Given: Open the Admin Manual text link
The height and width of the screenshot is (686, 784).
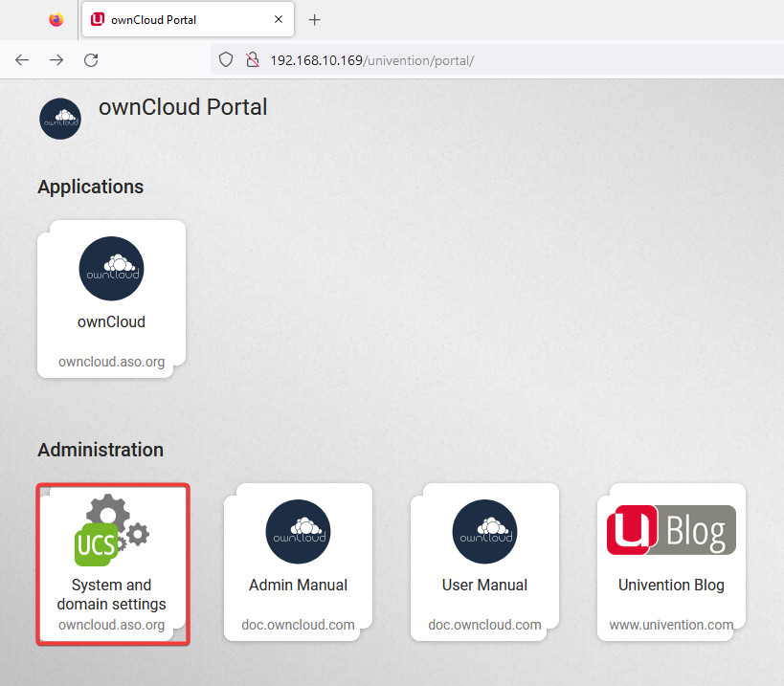Looking at the screenshot, I should [x=298, y=585].
